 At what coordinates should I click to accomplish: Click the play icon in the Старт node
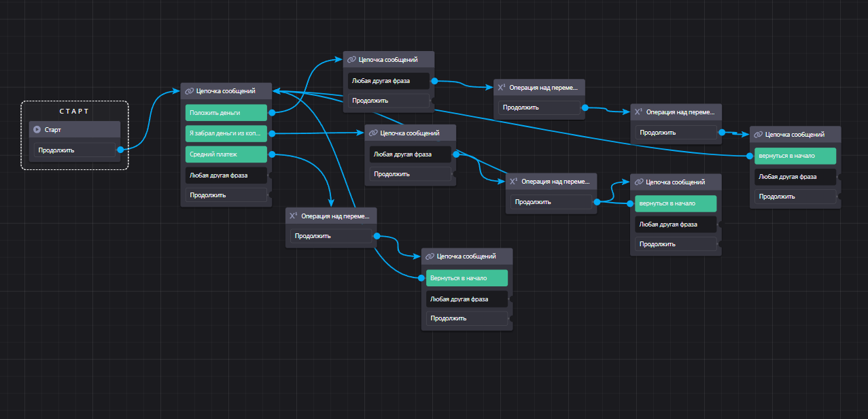tap(37, 129)
